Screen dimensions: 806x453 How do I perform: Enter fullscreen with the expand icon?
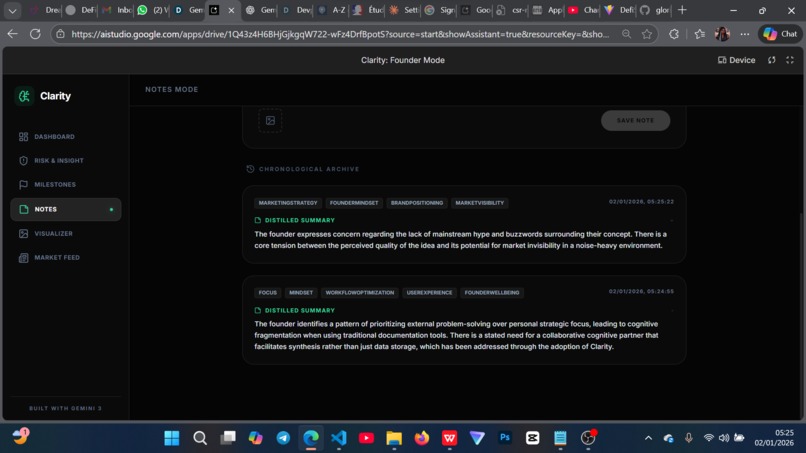pyautogui.click(x=790, y=60)
